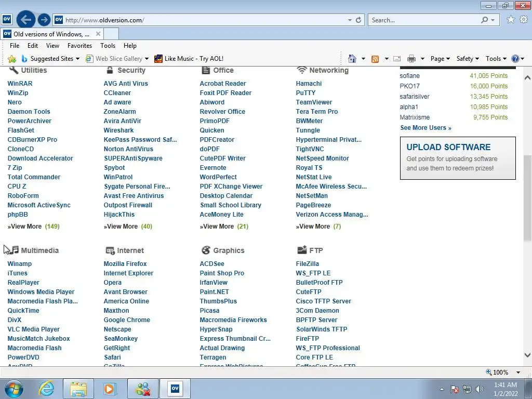Show hidden tray icons arrow
Image resolution: width=532 pixels, height=399 pixels.
tap(442, 389)
